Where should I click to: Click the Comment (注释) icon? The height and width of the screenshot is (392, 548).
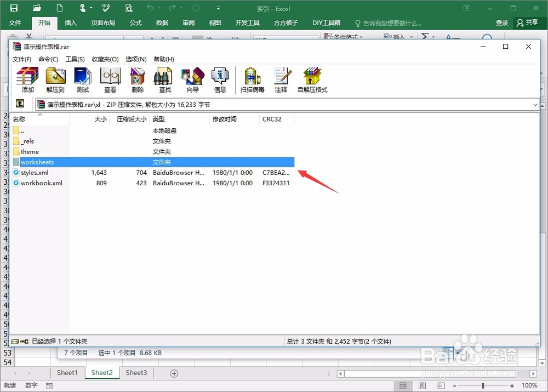point(281,80)
